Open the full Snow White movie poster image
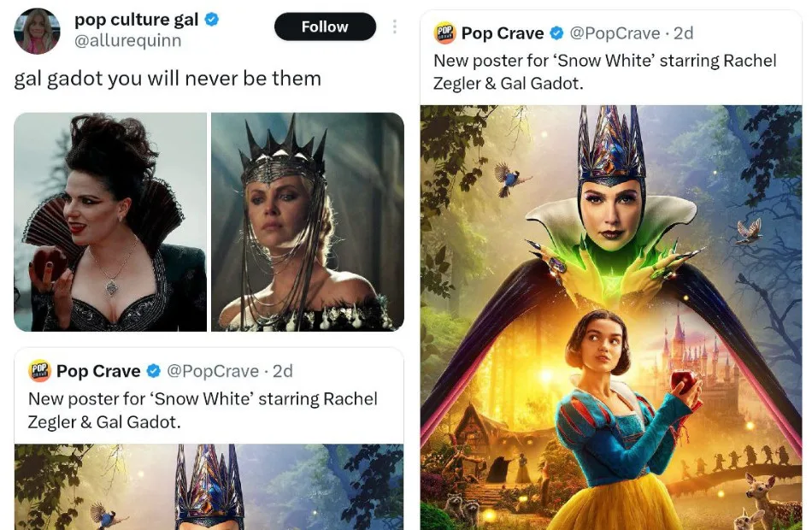Screen dimensions: 812x530 point(611,316)
